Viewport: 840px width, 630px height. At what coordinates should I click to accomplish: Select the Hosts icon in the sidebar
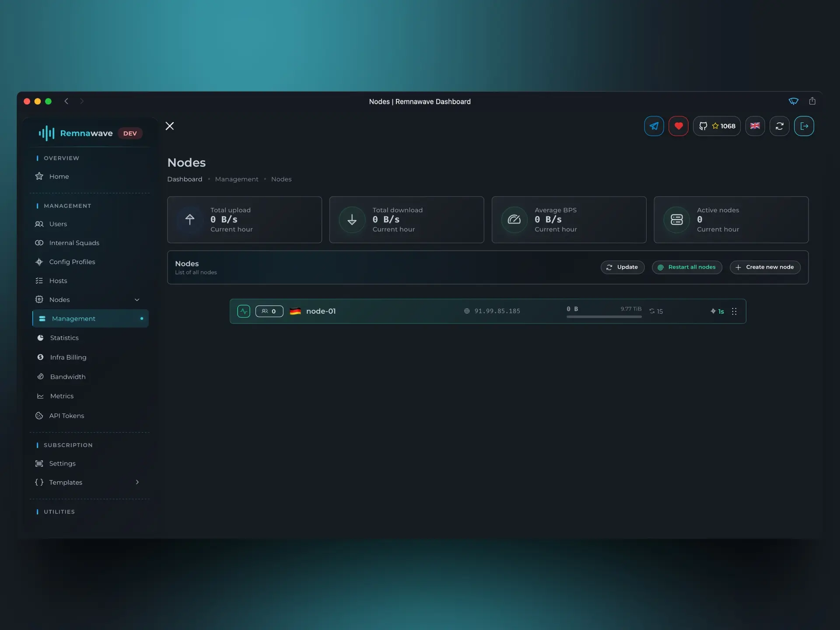pos(39,280)
